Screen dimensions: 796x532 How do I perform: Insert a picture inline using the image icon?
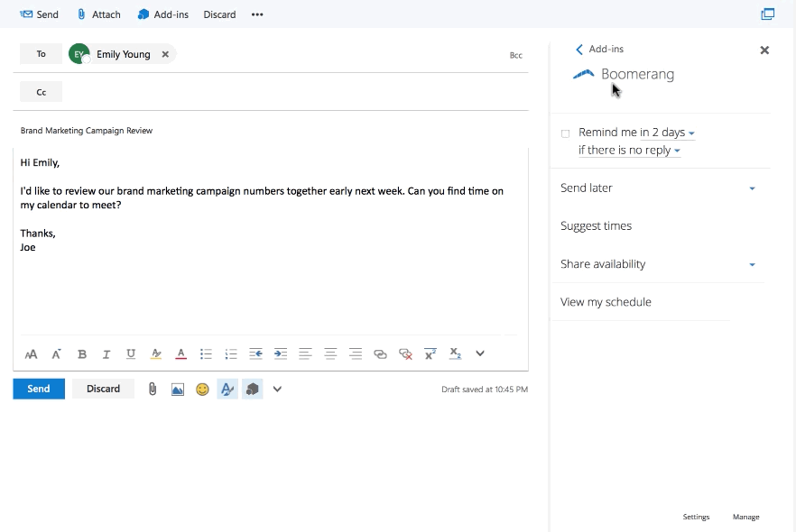178,390
